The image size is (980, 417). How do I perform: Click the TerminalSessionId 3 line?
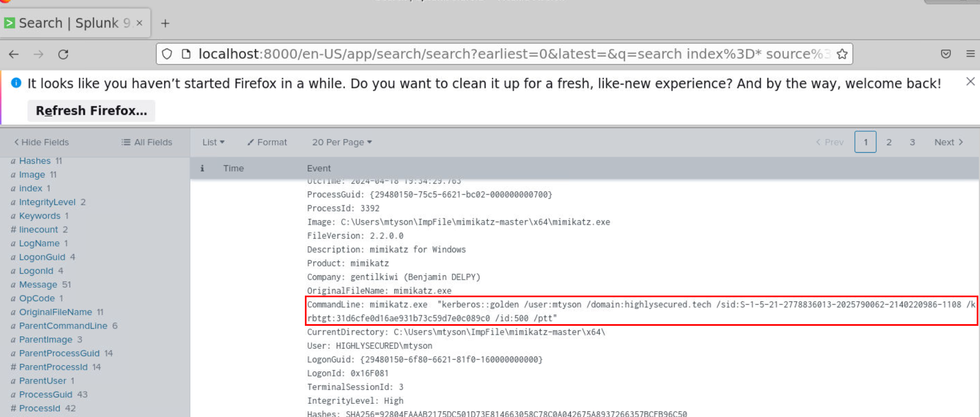pos(355,387)
